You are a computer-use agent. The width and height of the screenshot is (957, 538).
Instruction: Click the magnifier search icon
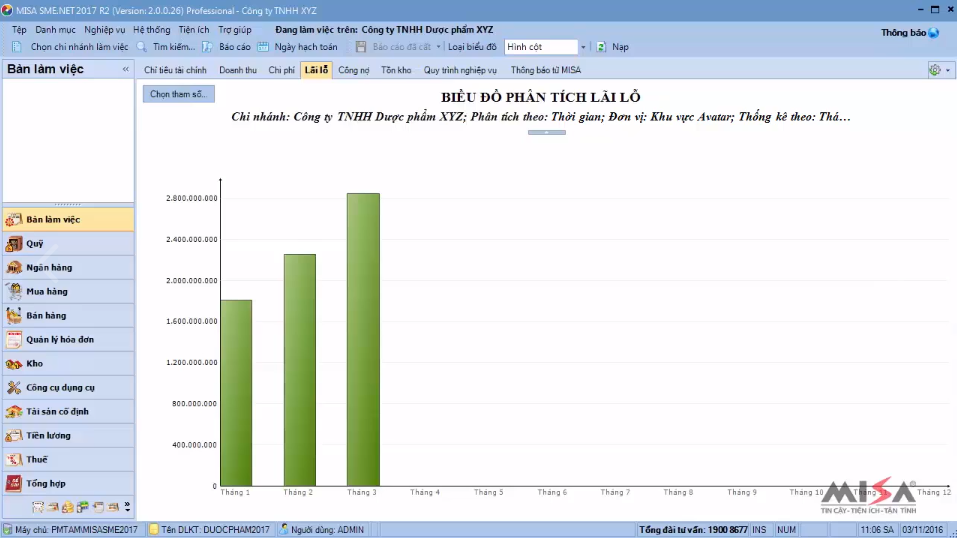142,46
